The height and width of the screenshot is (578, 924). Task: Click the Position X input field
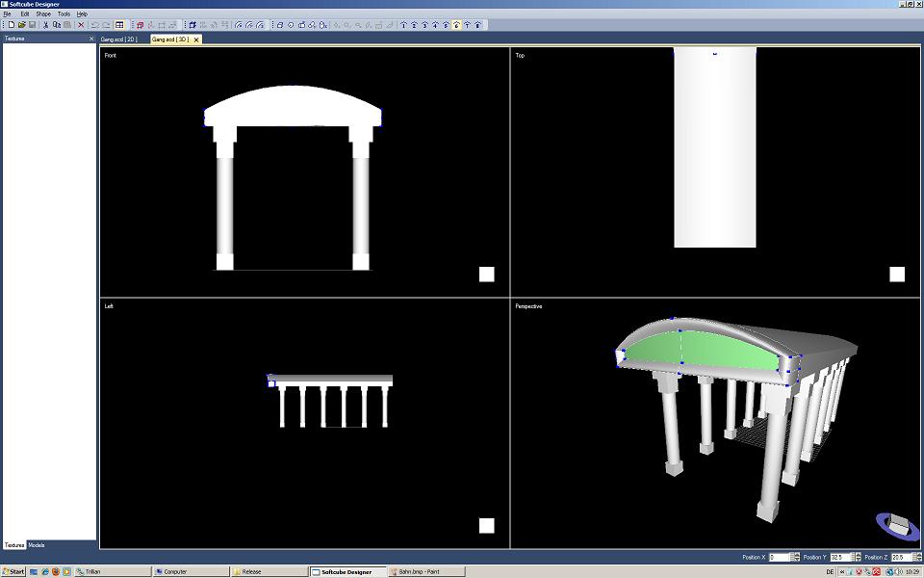780,558
